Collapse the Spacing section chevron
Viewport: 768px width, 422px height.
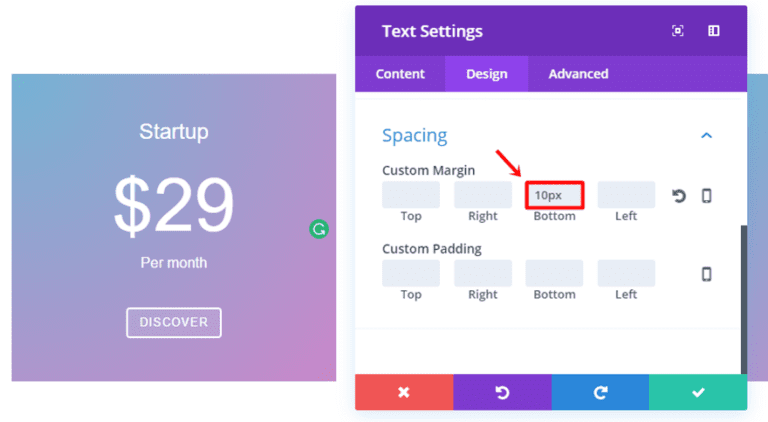tap(707, 135)
